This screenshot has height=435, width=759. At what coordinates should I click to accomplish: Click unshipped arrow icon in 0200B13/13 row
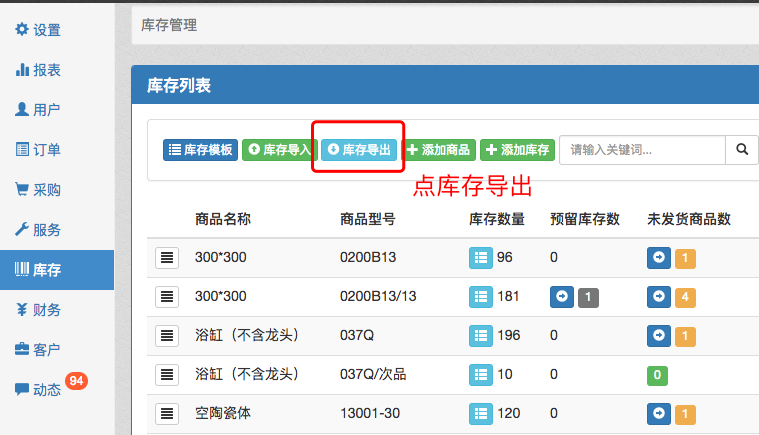coord(659,297)
